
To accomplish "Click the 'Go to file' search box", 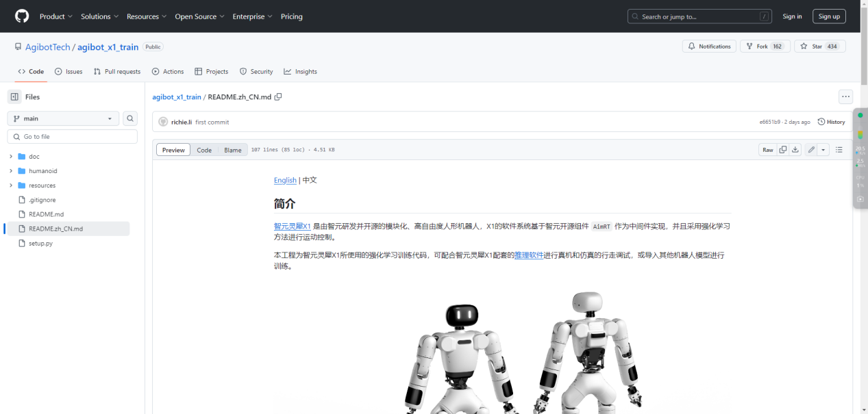I will [x=73, y=137].
